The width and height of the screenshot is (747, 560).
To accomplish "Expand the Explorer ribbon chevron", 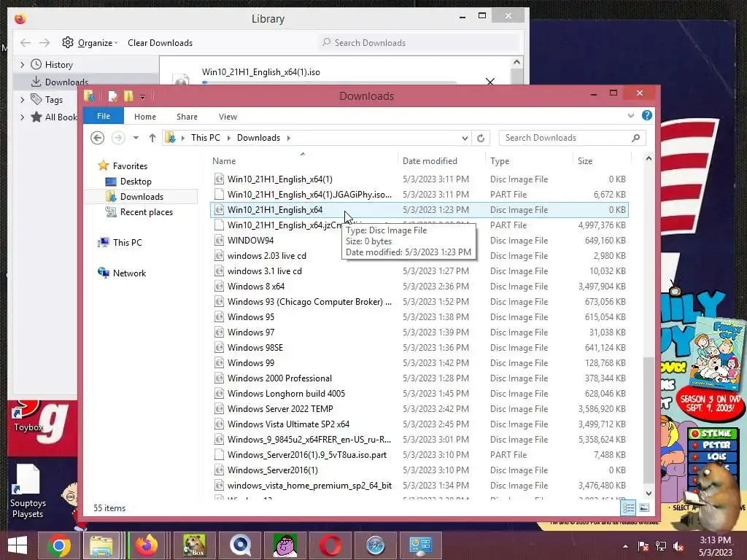I will click(x=631, y=115).
